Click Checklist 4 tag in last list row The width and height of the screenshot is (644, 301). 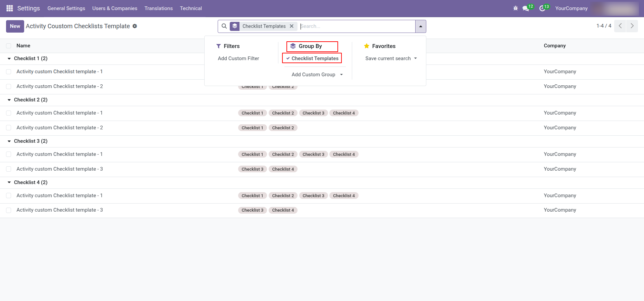point(283,210)
